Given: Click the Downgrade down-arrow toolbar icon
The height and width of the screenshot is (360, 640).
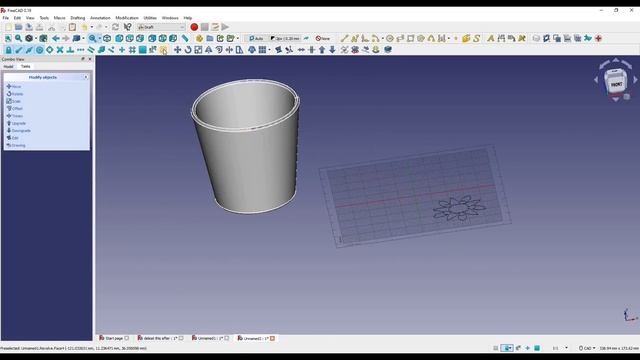Looking at the screenshot, I should pos(333,50).
